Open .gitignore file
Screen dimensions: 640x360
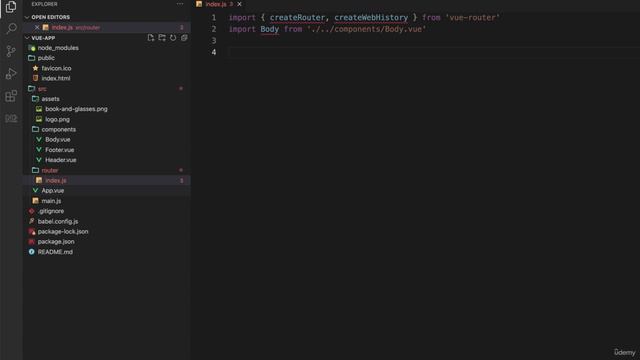pos(51,211)
